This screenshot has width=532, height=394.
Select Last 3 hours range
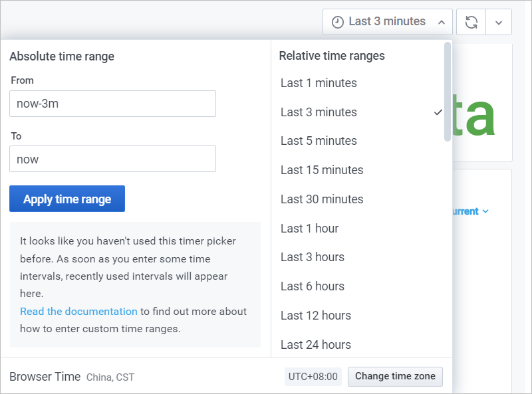313,257
